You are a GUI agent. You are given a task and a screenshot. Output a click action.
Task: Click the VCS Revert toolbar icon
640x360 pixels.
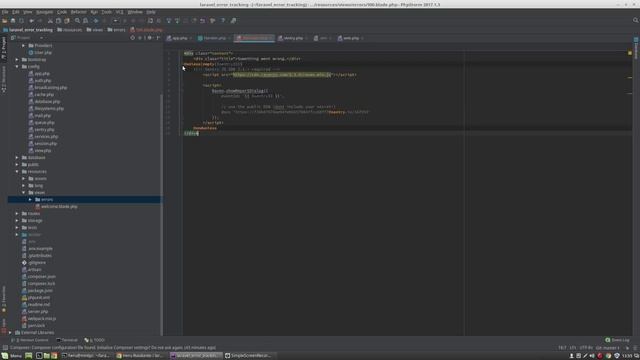coord(202,20)
